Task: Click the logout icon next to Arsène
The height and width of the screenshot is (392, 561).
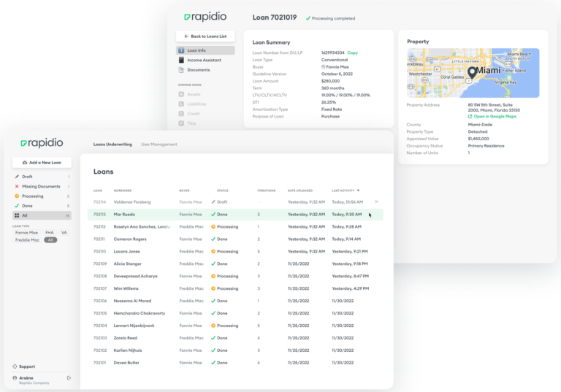Action: coord(69,378)
